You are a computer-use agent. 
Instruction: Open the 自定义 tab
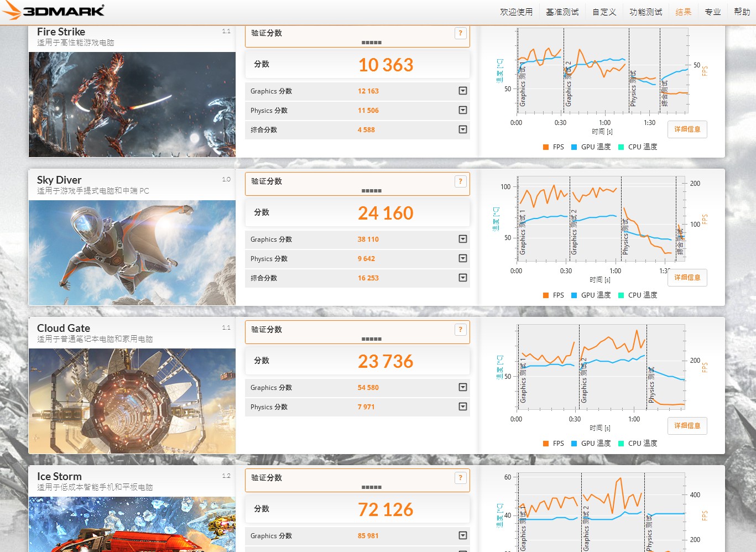(604, 12)
